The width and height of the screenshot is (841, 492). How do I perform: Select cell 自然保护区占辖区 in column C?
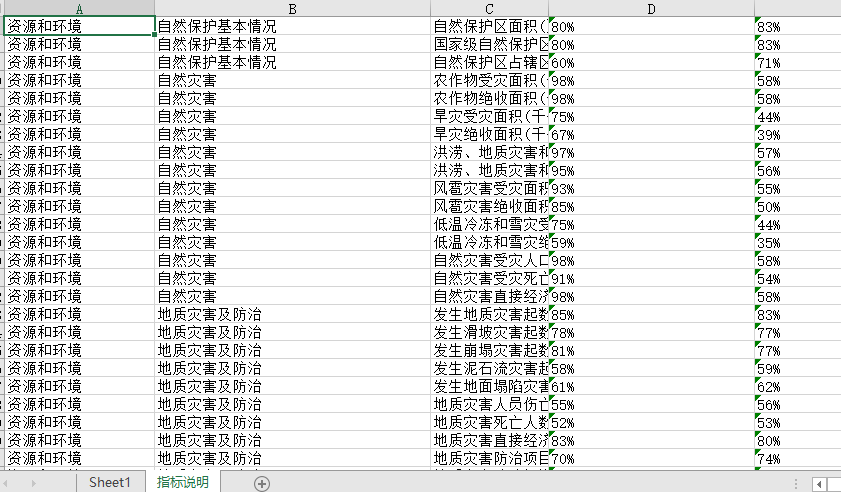[x=489, y=62]
